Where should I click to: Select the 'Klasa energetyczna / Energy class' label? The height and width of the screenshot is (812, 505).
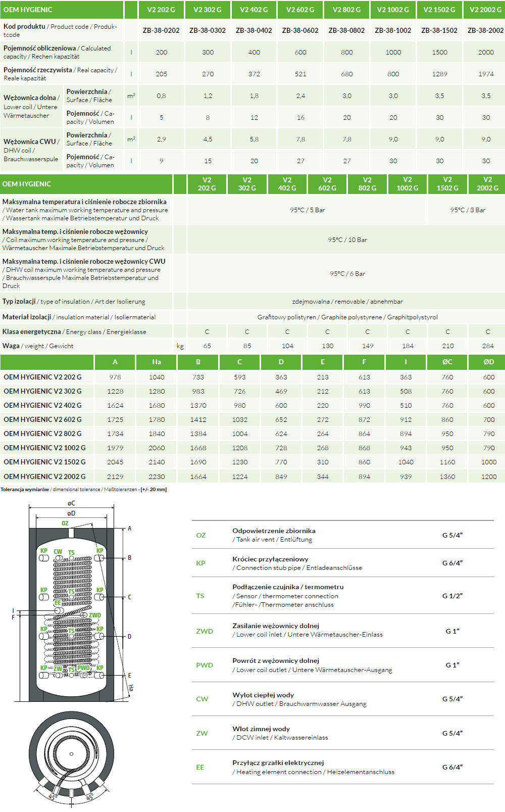click(x=74, y=331)
